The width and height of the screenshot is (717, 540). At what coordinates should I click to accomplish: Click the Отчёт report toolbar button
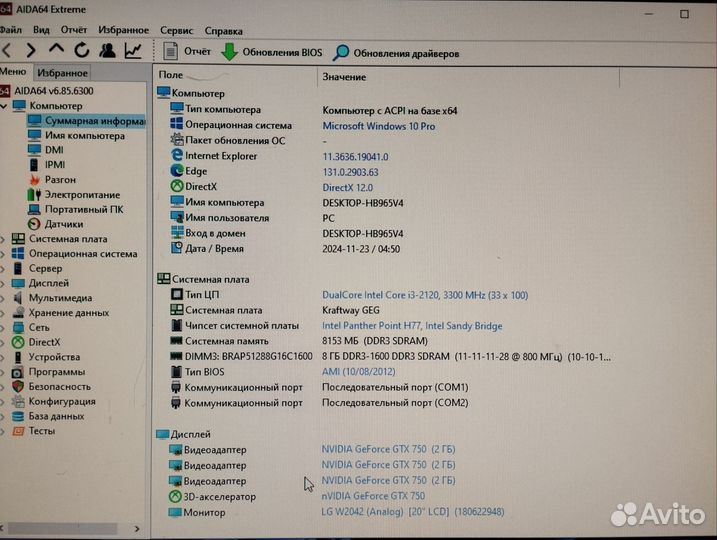tap(187, 52)
